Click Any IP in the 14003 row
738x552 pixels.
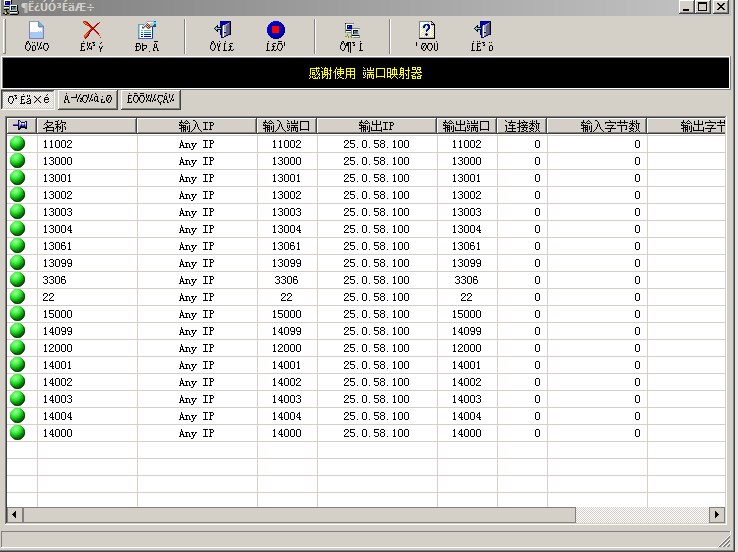(196, 399)
